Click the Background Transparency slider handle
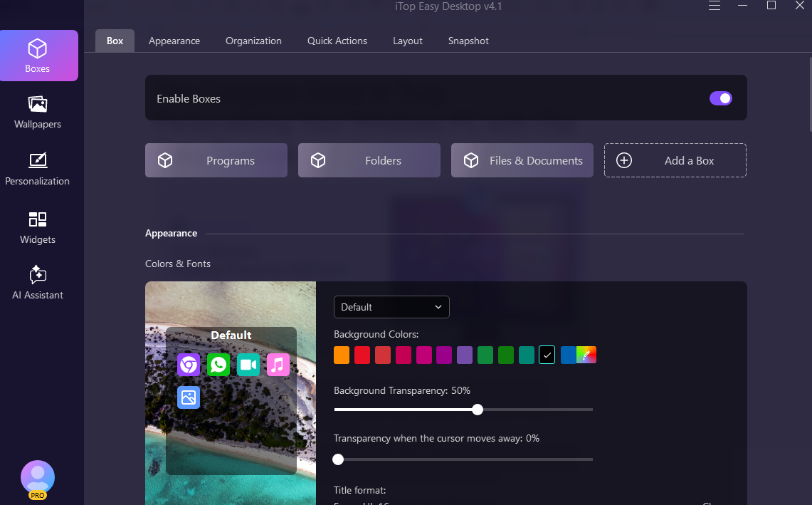 click(x=478, y=410)
